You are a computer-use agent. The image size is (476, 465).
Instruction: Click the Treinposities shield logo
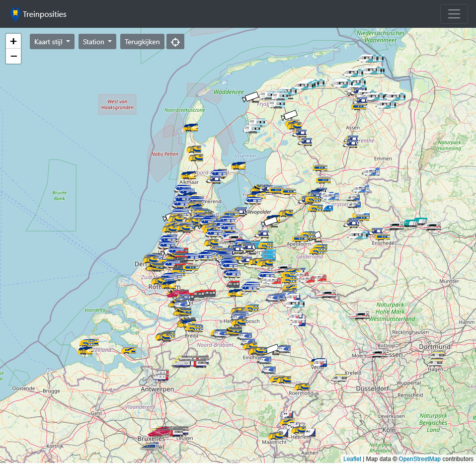pyautogui.click(x=15, y=14)
